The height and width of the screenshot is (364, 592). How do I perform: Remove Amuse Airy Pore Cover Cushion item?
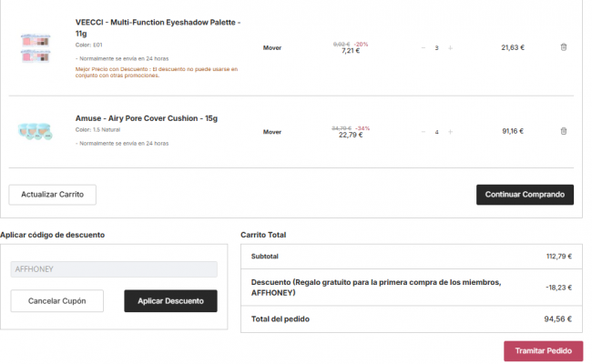point(563,131)
